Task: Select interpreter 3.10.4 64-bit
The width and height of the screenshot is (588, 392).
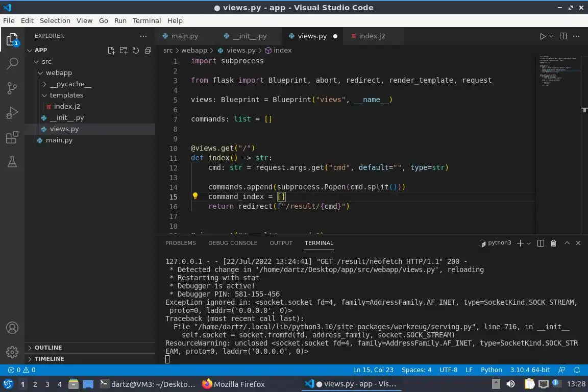Action: 529,370
